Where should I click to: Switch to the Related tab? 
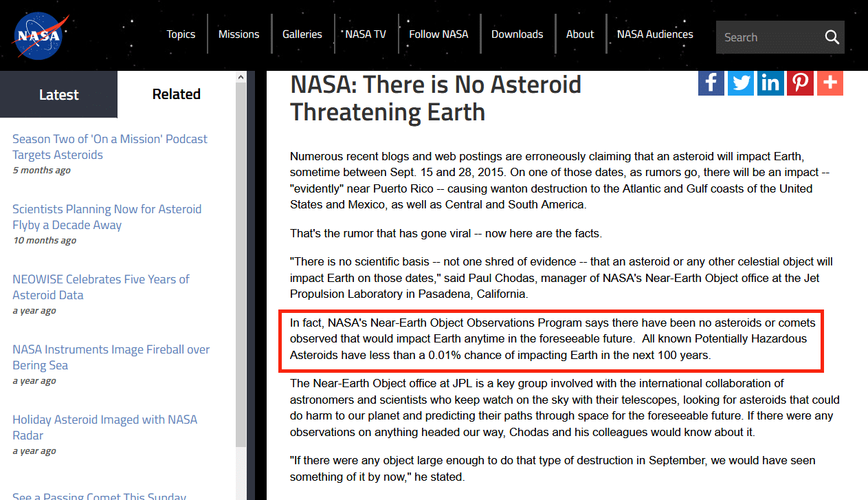pyautogui.click(x=176, y=94)
